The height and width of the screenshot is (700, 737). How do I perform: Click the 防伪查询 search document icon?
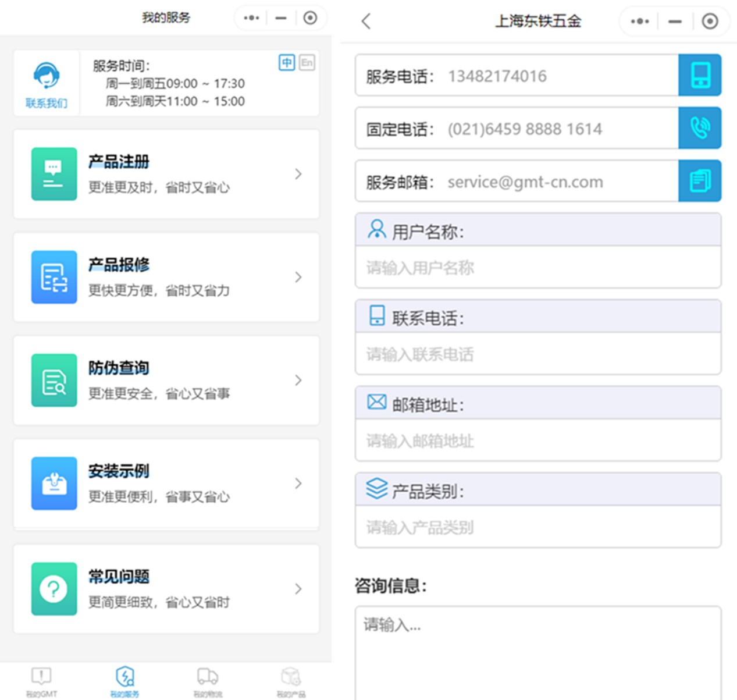tap(54, 380)
